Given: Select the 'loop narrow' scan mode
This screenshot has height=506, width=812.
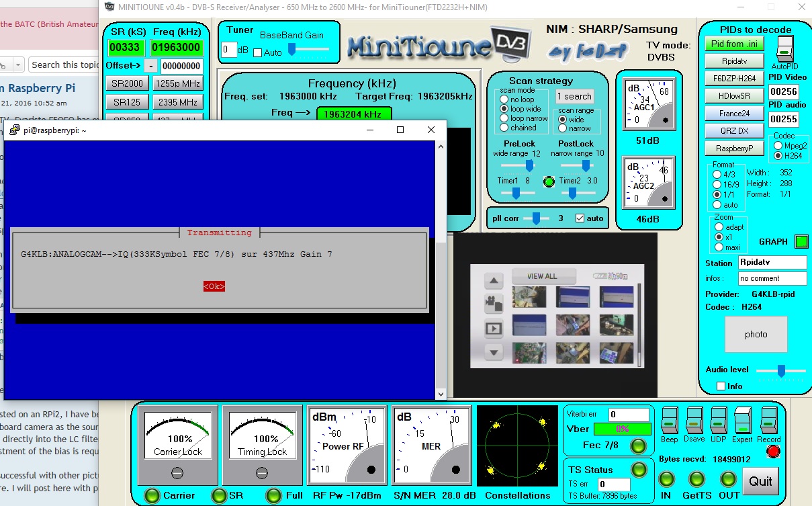Looking at the screenshot, I should click(x=504, y=118).
